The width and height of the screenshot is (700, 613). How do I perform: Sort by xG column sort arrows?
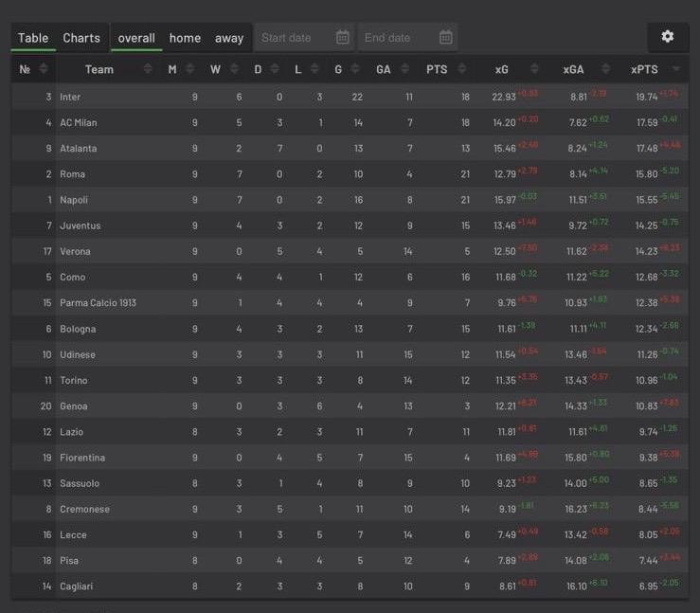534,69
